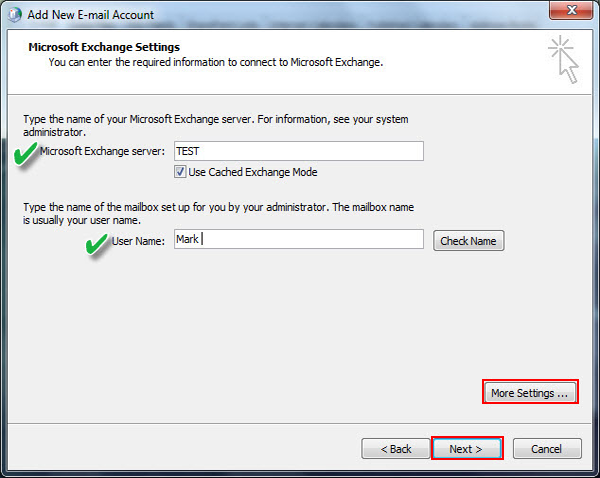The width and height of the screenshot is (600, 478).
Task: Click the "Microsoft Exchange server:" field label
Action: point(103,151)
